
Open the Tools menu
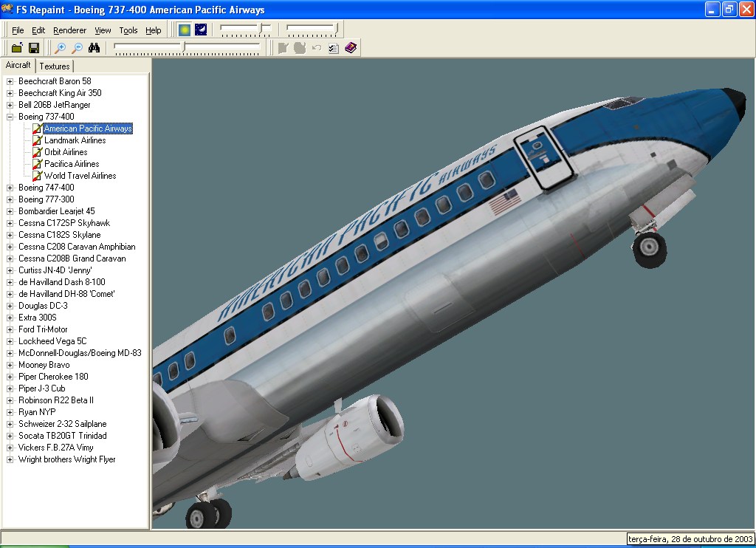[128, 30]
